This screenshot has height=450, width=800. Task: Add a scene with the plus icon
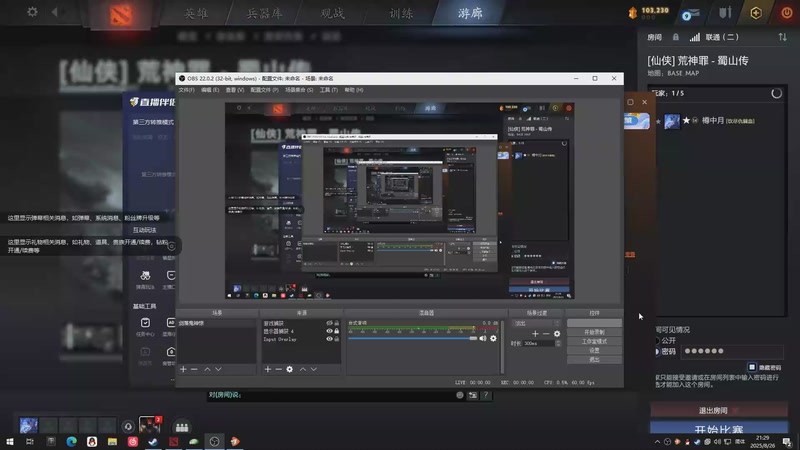point(183,369)
